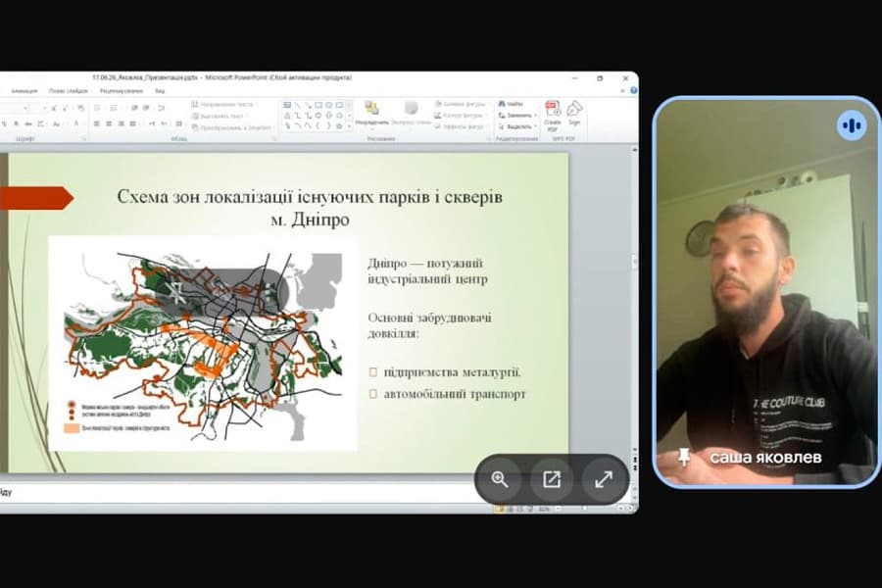Decrease the paragraph indent level
882x588 pixels.
pos(134,108)
